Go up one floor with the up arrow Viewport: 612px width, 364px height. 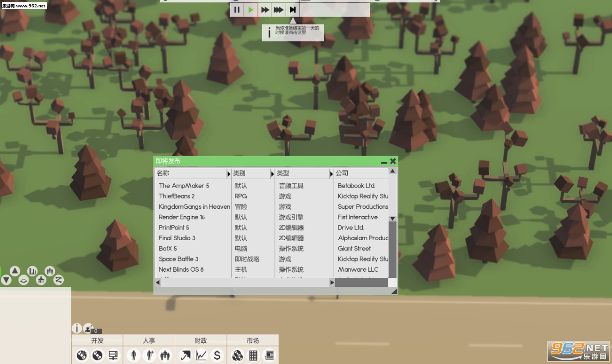15,271
